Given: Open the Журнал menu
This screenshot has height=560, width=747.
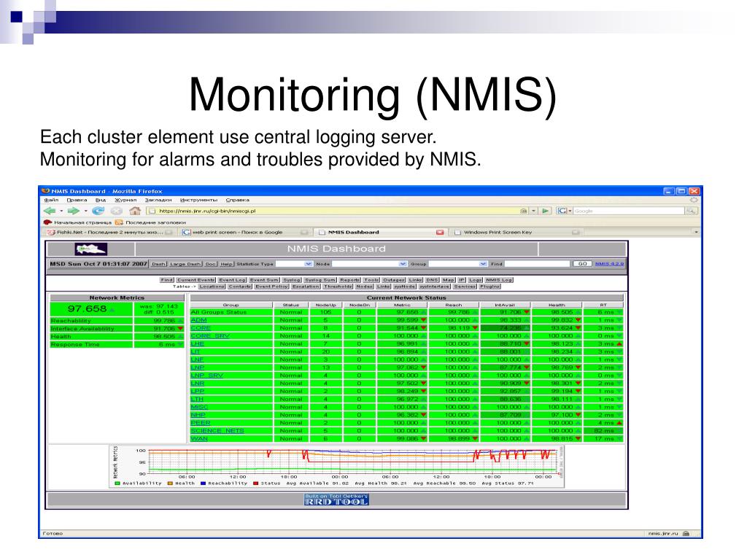Looking at the screenshot, I should (x=125, y=200).
